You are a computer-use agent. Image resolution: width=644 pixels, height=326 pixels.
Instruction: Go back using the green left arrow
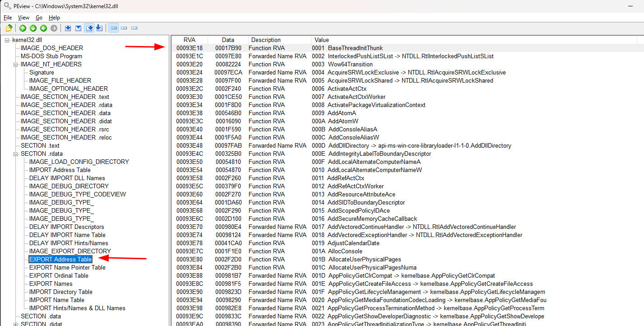pos(43,28)
